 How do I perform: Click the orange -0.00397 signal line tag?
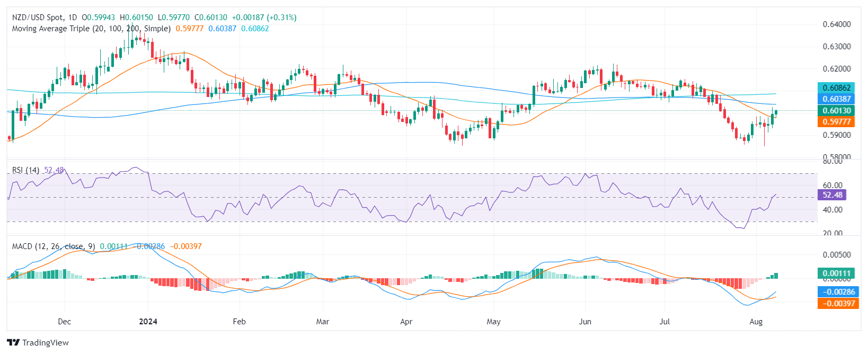click(837, 304)
